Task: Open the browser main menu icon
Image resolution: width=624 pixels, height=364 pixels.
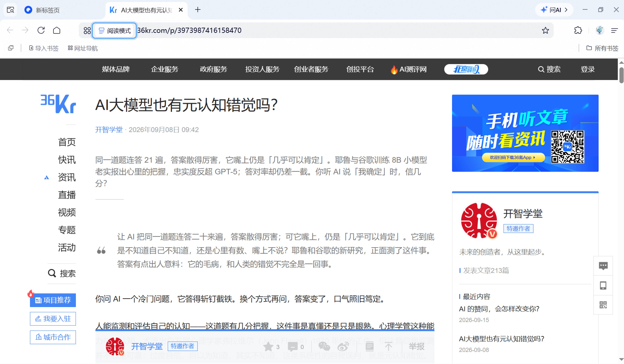Action: (x=615, y=30)
